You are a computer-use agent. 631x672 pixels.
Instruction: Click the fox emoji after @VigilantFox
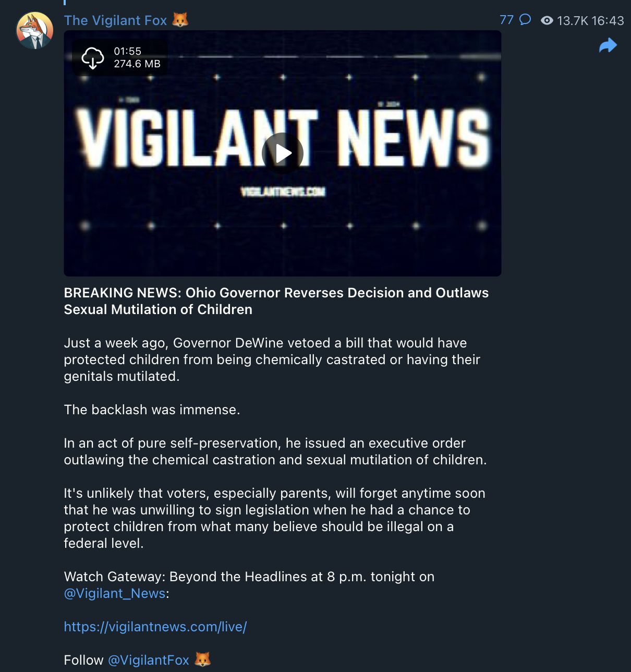[x=202, y=659]
